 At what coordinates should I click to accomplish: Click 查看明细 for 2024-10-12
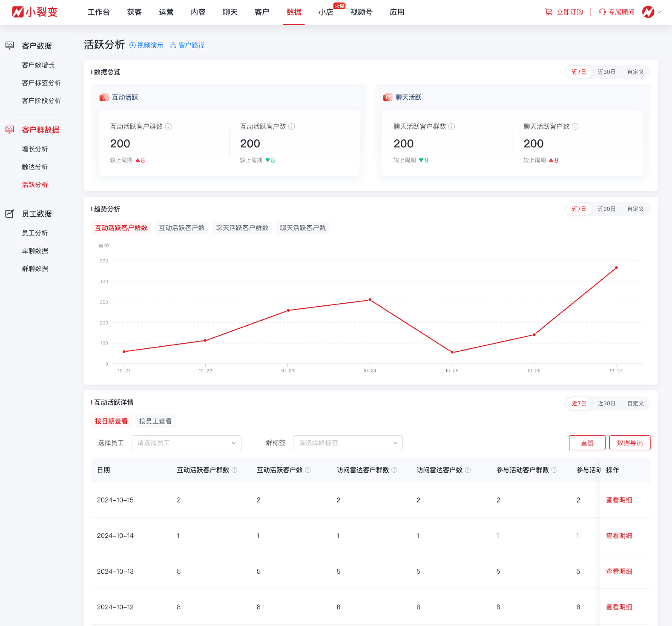619,607
